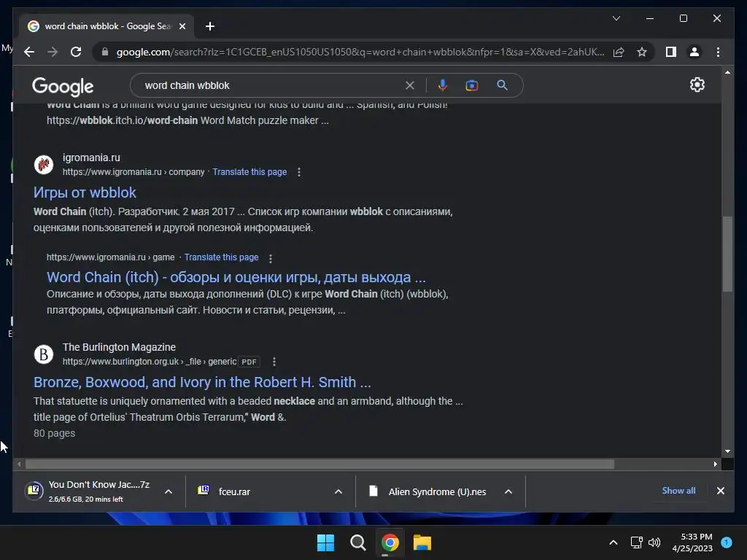The image size is (747, 560).
Task: Translate the igromania.ru game page
Action: (222, 257)
